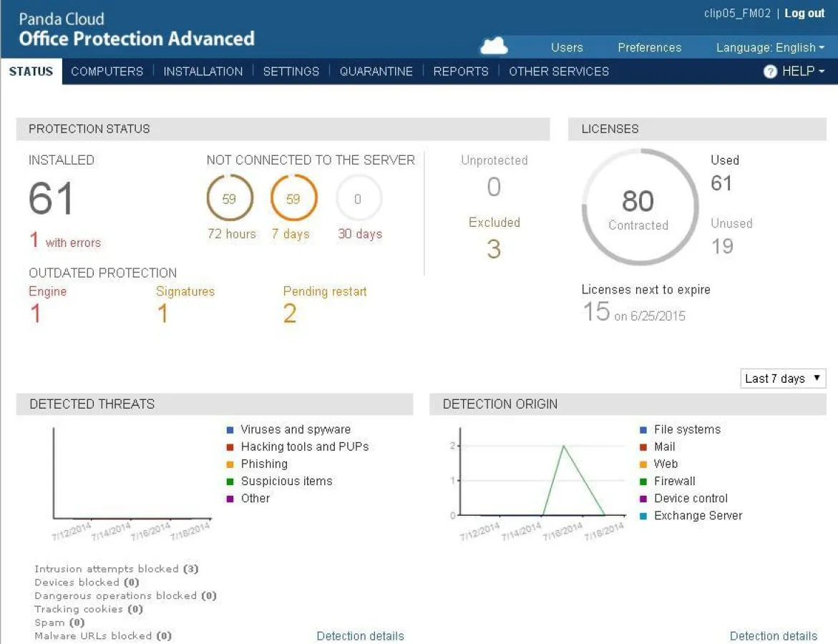Viewport: 838px width, 644px height.
Task: Click the Pending restart count 2
Action: click(290, 313)
